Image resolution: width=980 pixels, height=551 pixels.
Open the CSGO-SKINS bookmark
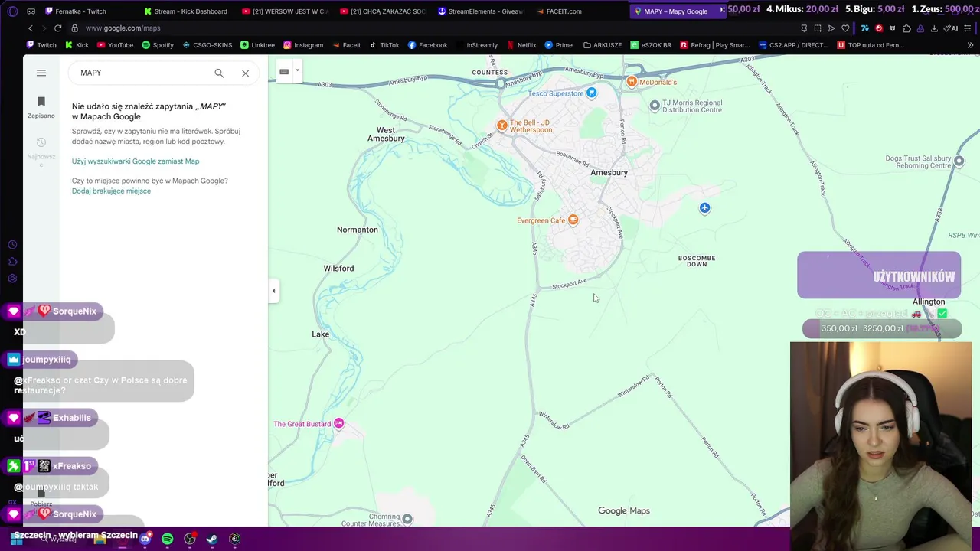tap(207, 45)
